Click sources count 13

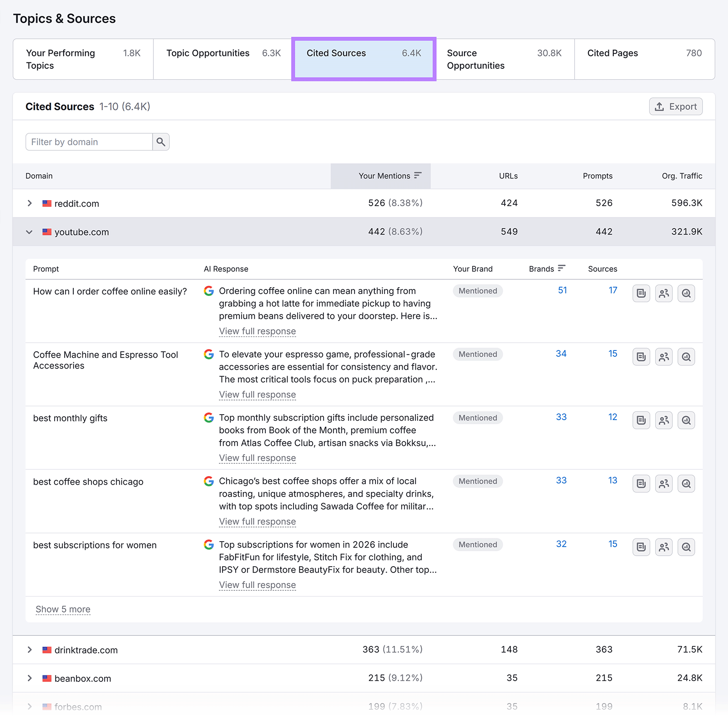[x=613, y=480]
